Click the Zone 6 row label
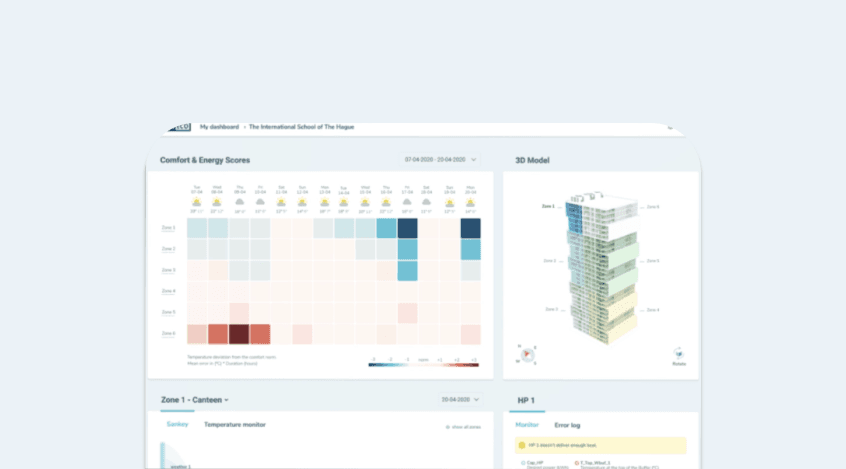This screenshot has height=469, width=846. pyautogui.click(x=168, y=333)
